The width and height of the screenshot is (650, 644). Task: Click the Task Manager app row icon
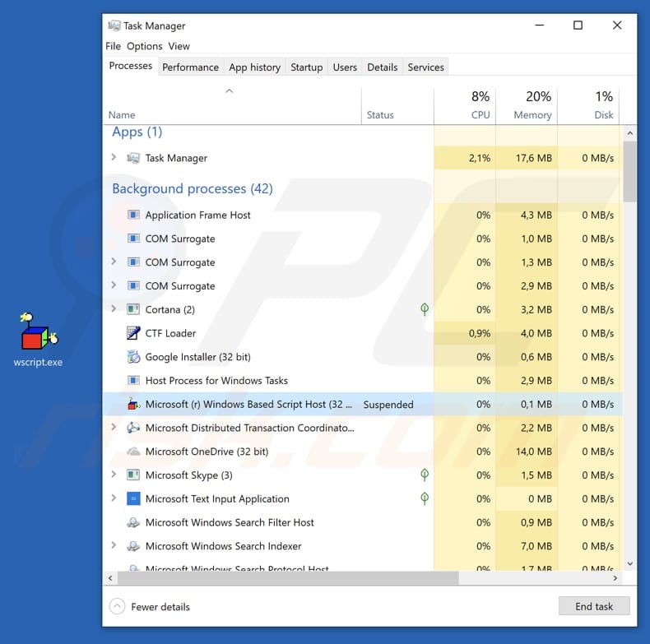pos(133,158)
